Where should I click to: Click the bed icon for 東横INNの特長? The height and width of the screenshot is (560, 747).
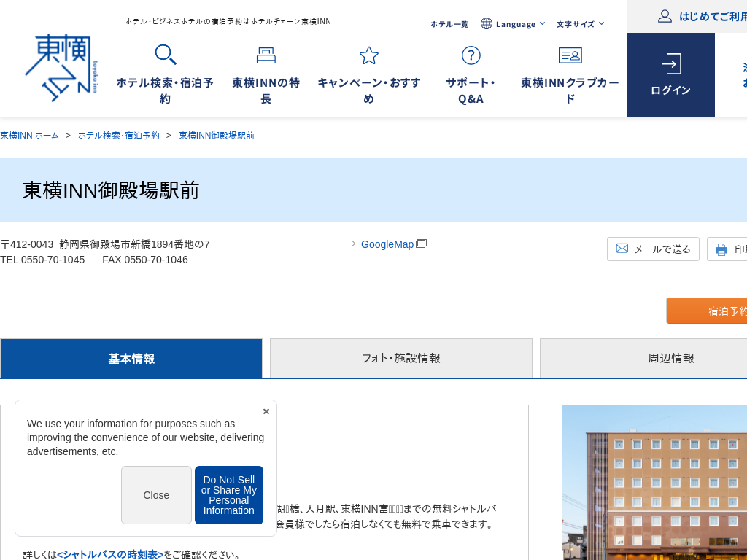[x=266, y=55]
